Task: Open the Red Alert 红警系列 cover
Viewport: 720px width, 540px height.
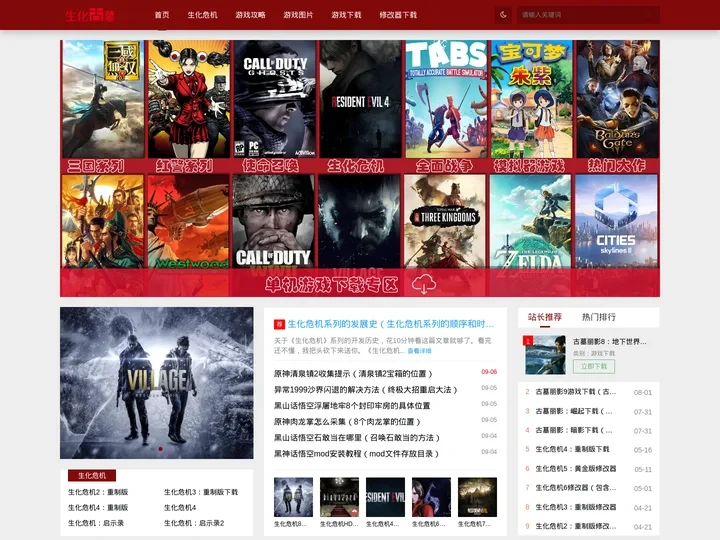Action: coord(189,99)
